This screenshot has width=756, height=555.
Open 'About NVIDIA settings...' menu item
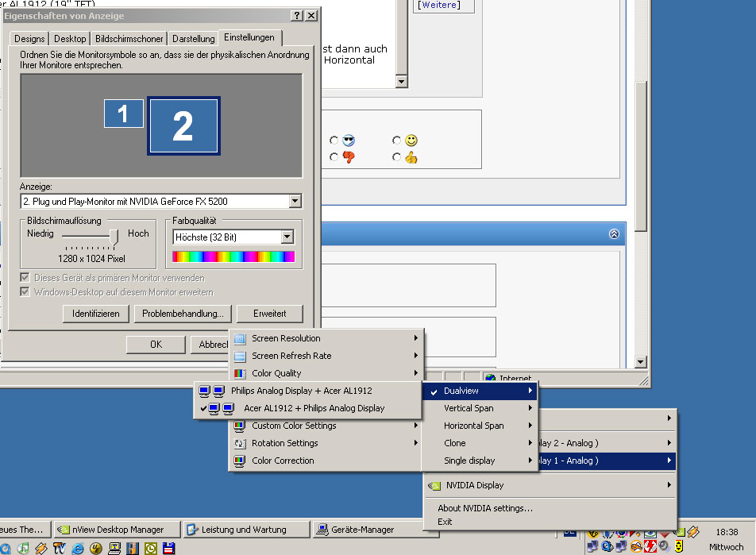(x=485, y=508)
